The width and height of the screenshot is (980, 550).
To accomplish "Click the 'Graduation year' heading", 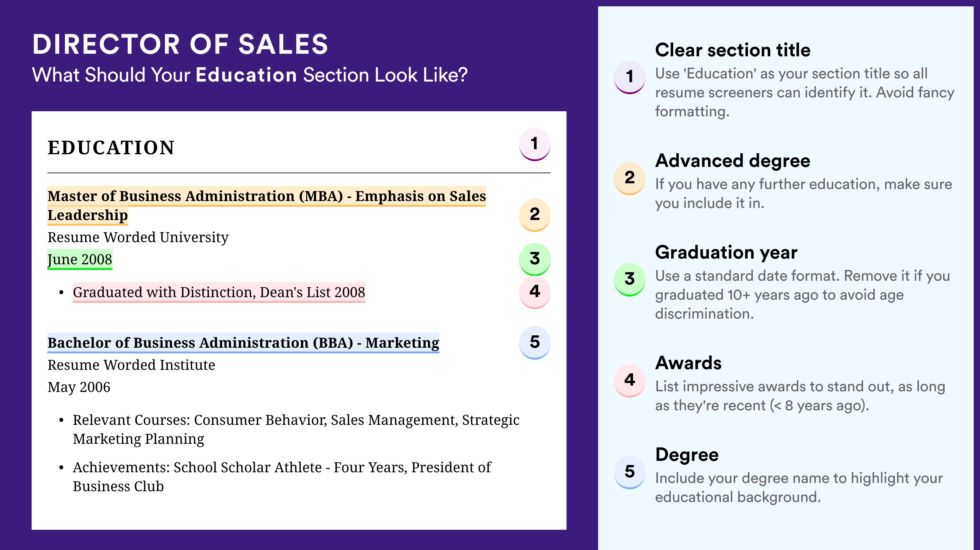I will pos(726,252).
